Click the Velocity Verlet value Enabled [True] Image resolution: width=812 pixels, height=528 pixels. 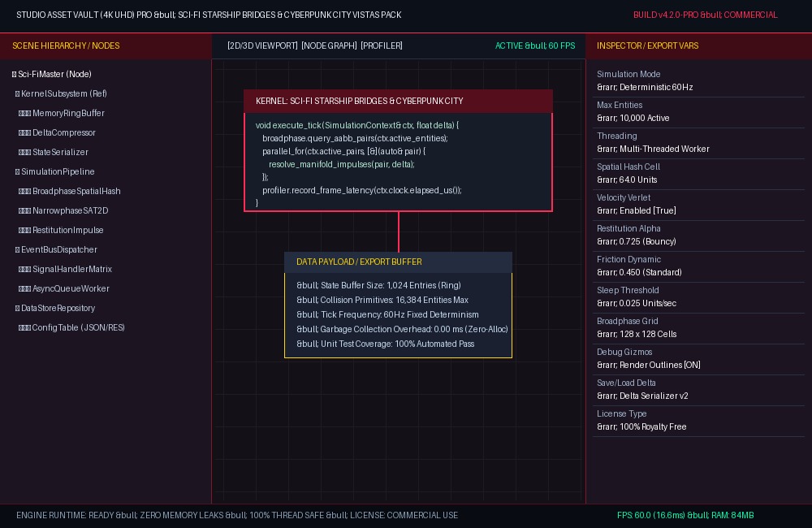click(x=637, y=211)
